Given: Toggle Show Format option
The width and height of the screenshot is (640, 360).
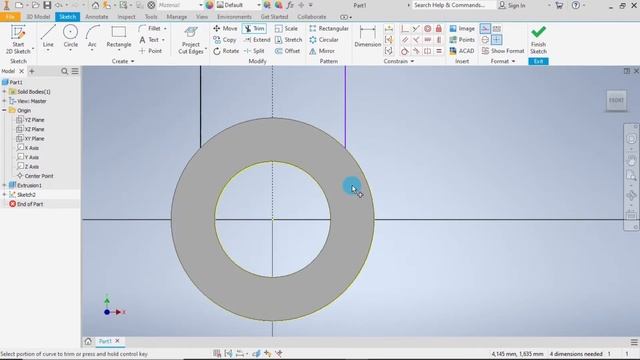Looking at the screenshot, I should click(503, 51).
